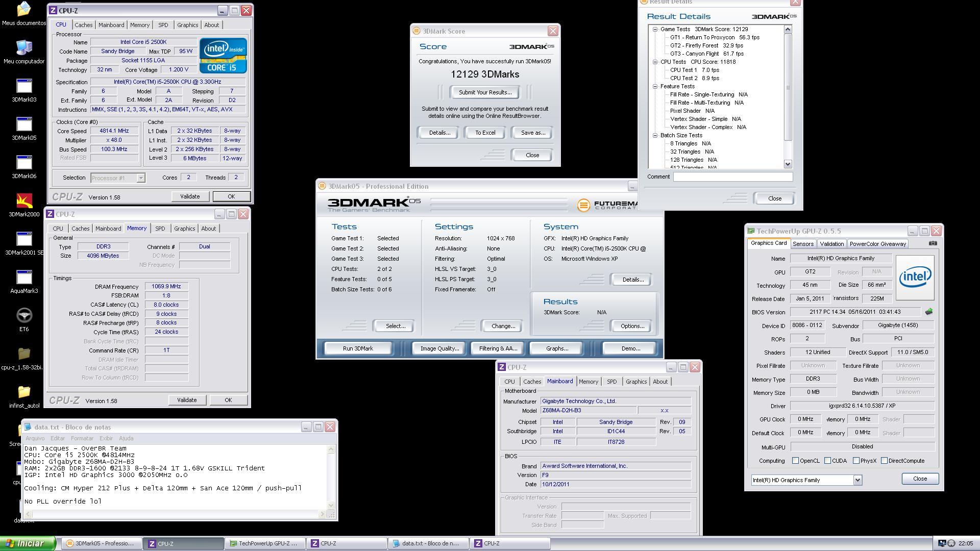Switch to the Caches tab in top CPU-Z
Viewport: 980px width, 551px height.
[x=83, y=25]
